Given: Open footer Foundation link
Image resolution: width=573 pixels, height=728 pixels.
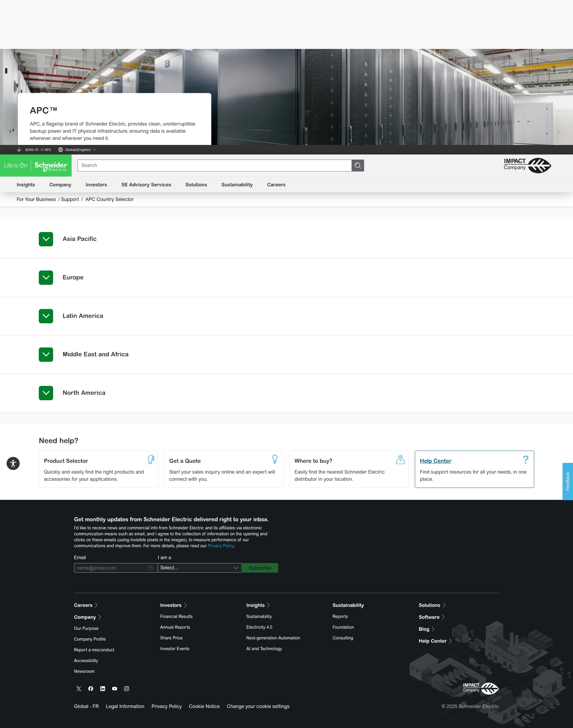Looking at the screenshot, I should pos(343,627).
